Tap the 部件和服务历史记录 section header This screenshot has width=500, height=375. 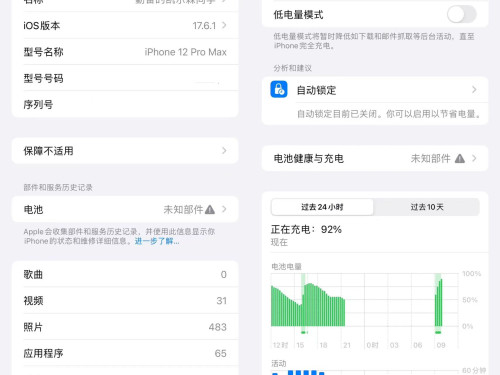tap(58, 187)
